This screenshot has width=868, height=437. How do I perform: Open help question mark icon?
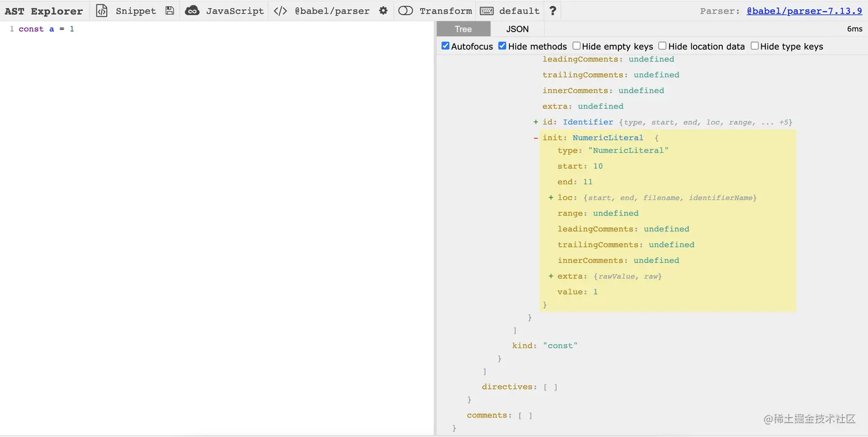pyautogui.click(x=552, y=10)
